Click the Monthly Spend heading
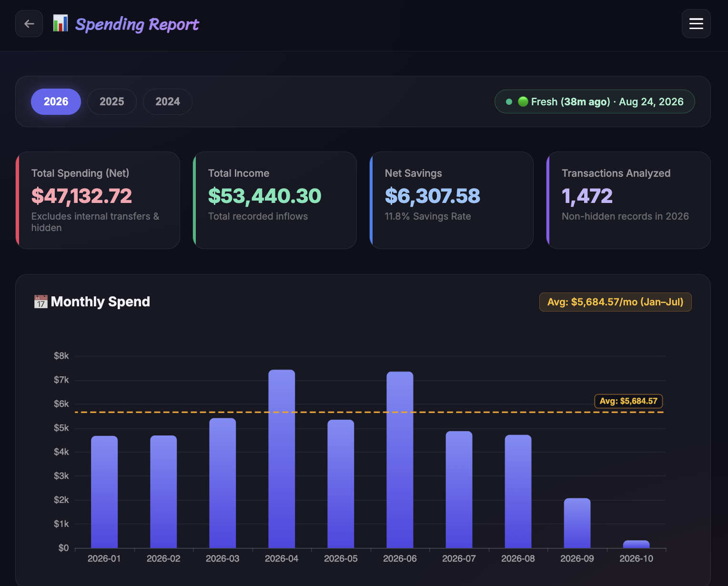728x586 pixels. point(100,302)
